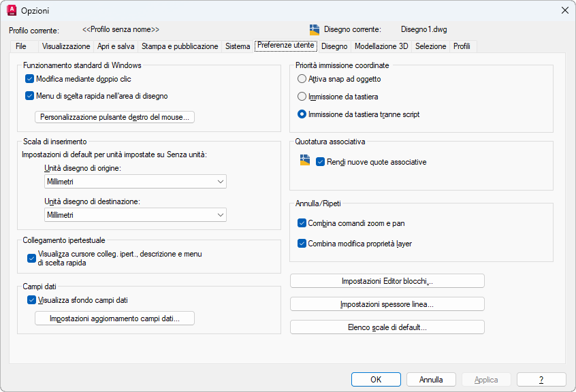The image size is (576, 392).
Task: Go to the Stampa e pubblicazione tab
Action: tap(180, 46)
